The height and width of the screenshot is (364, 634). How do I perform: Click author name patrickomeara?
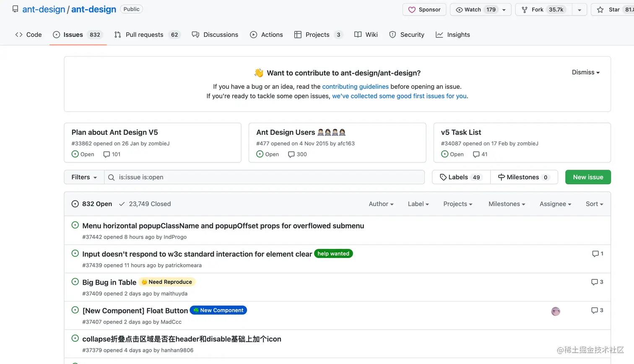coord(184,265)
